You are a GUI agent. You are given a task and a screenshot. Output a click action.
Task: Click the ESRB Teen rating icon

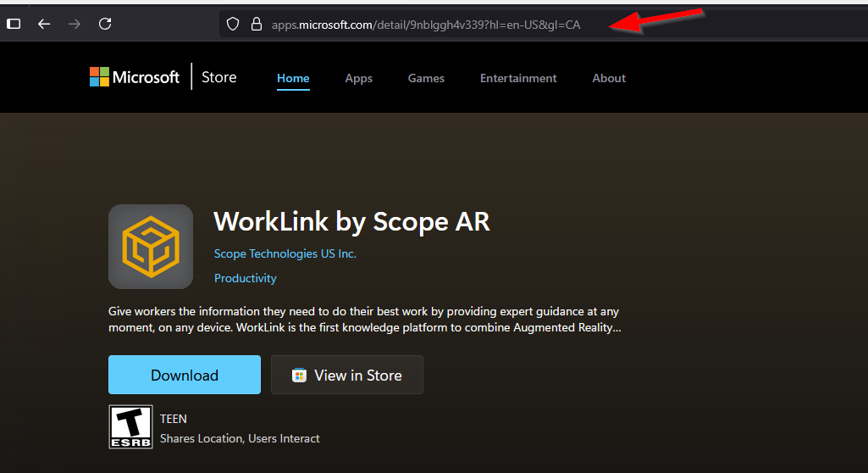(x=130, y=426)
